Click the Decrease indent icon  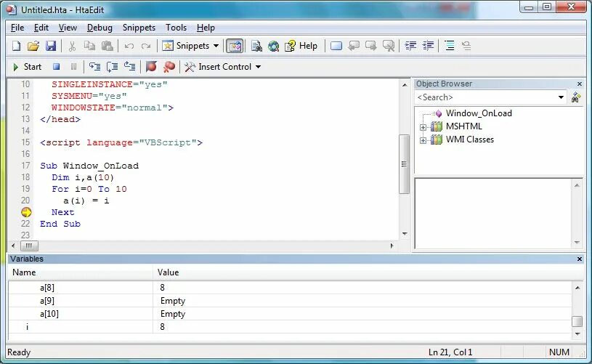pos(428,46)
